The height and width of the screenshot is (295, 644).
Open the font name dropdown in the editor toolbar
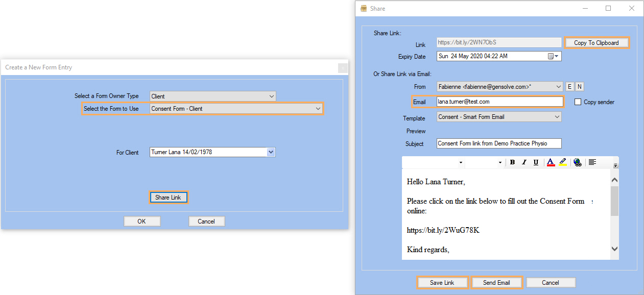(461, 163)
